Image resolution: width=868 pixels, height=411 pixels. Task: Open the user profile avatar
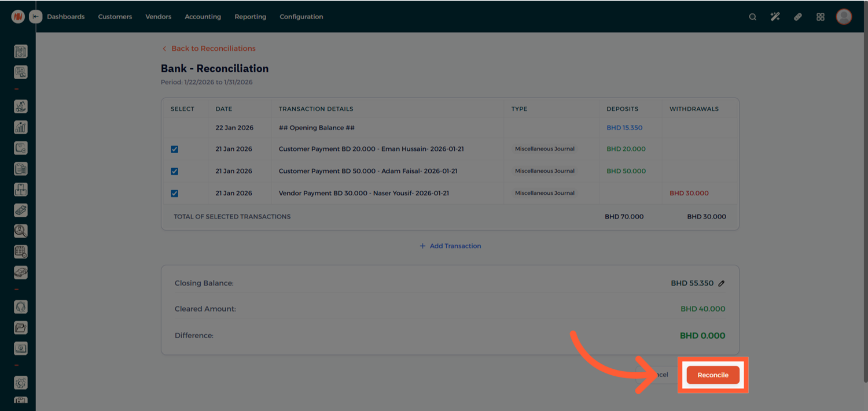coord(844,17)
